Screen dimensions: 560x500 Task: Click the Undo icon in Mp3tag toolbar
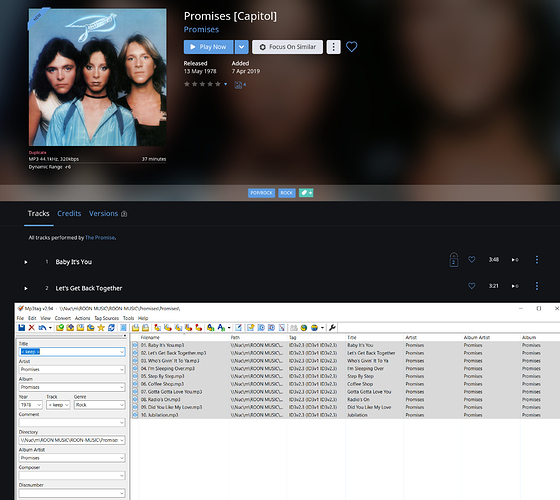(x=42, y=328)
